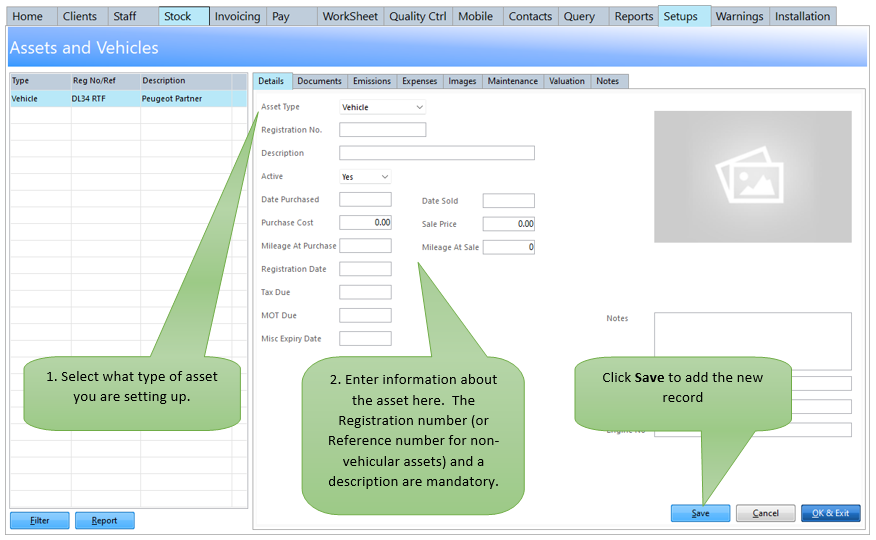
Task: Open the Quality Ctrl tab
Action: [x=418, y=16]
